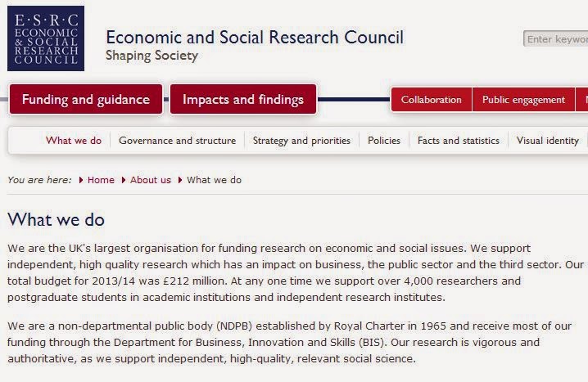588x382 pixels.
Task: Click the Shaping Society tagline
Action: 152,56
